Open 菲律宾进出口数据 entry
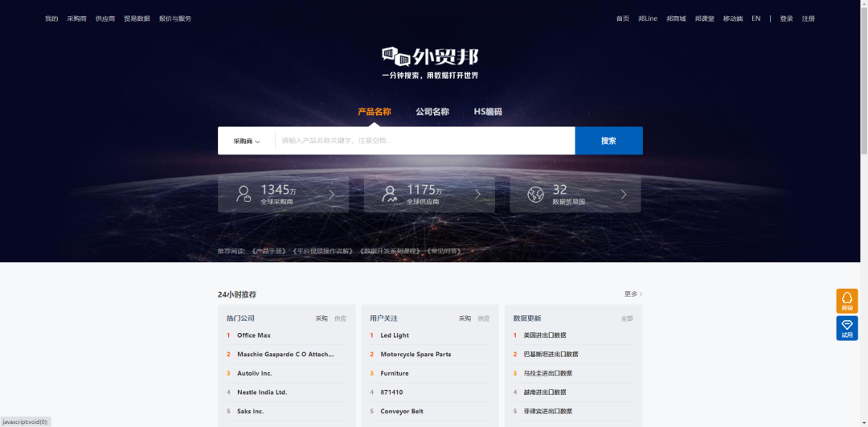Image resolution: width=868 pixels, height=427 pixels. point(547,412)
